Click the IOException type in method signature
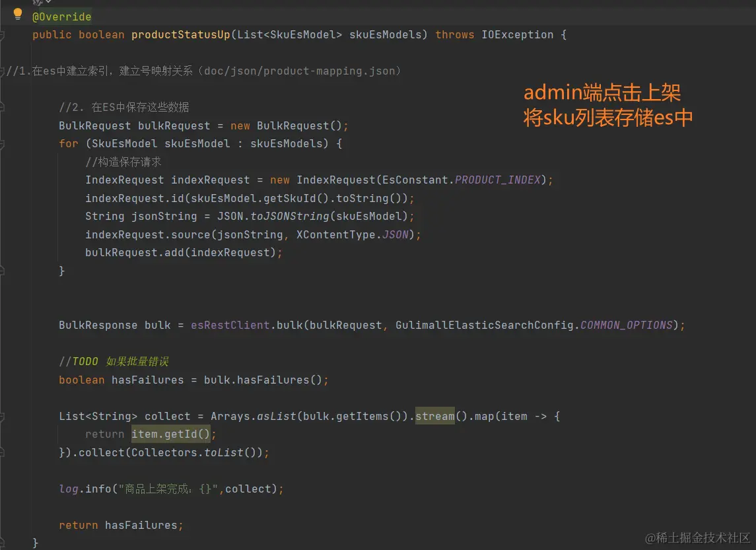The width and height of the screenshot is (756, 550). (x=518, y=35)
